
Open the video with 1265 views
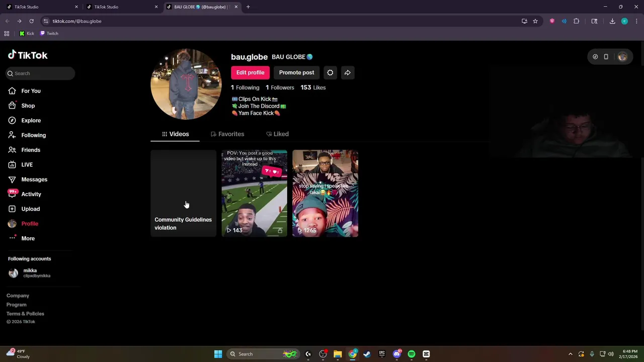coord(326,193)
